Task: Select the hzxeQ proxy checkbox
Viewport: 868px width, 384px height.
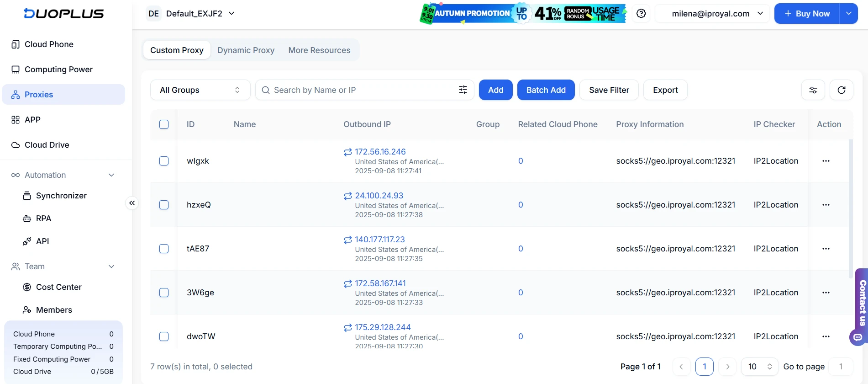Action: tap(164, 205)
